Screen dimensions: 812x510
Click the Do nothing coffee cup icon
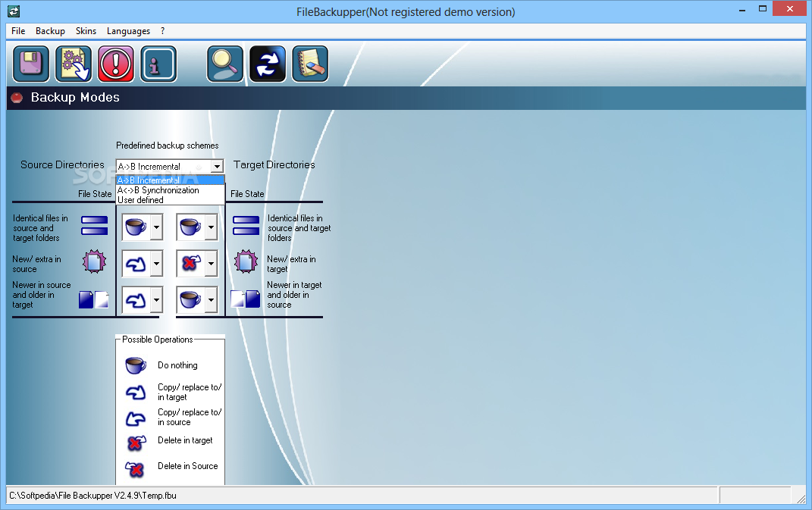pos(136,365)
